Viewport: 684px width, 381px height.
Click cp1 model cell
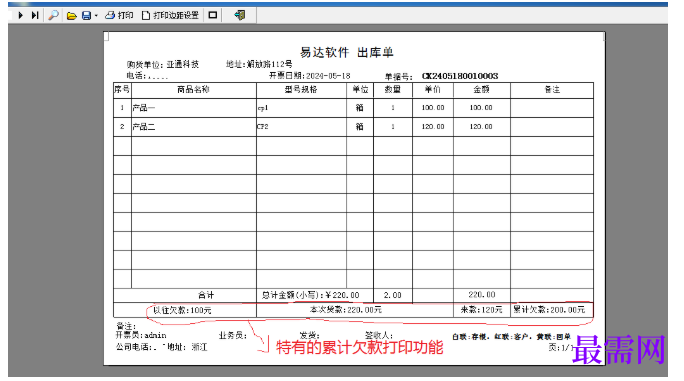[x=263, y=108]
